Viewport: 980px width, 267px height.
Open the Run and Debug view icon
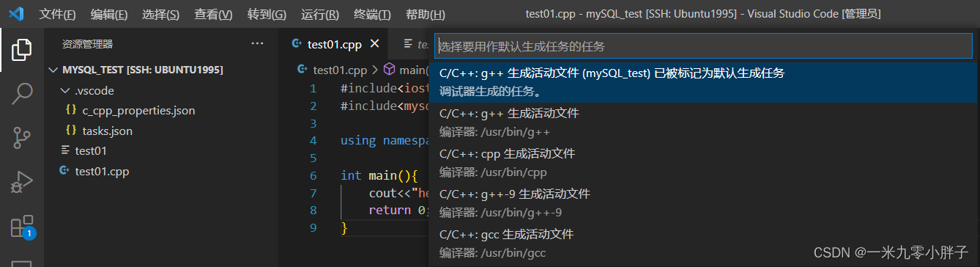coord(21,181)
